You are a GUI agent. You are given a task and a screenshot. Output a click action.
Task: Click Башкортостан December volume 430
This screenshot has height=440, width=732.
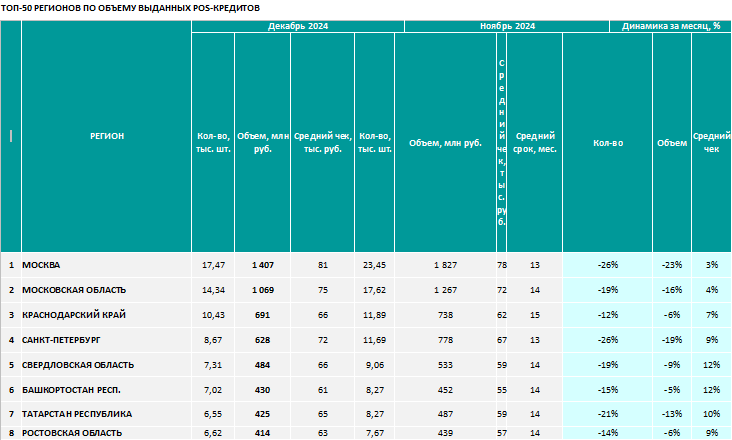[262, 390]
